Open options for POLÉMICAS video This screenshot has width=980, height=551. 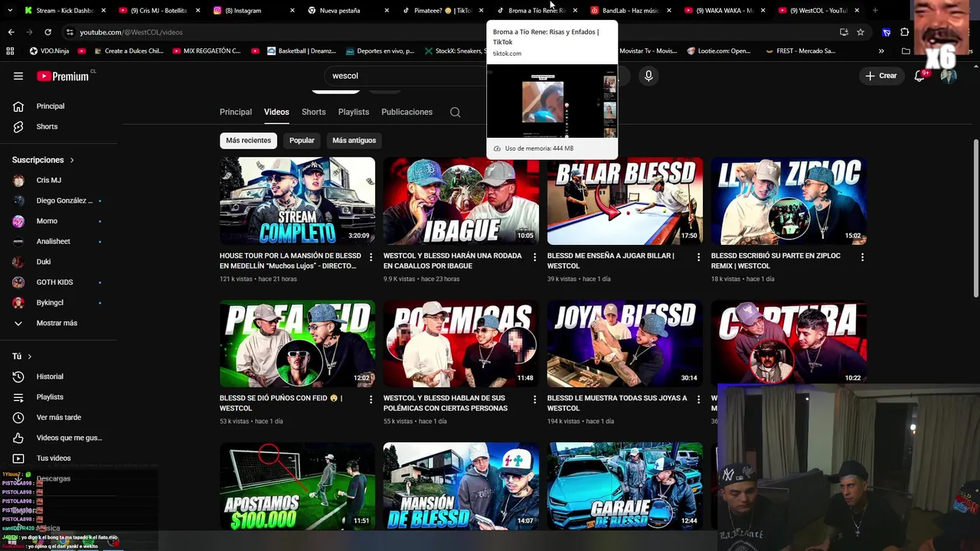[534, 399]
